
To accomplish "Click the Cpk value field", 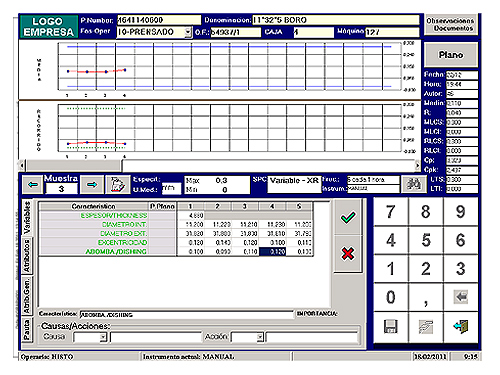I will 462,170.
